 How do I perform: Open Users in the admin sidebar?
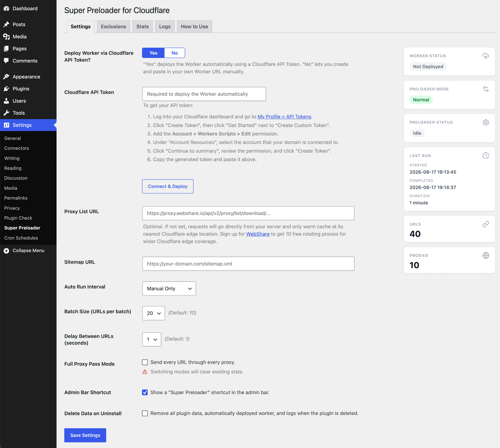point(19,101)
